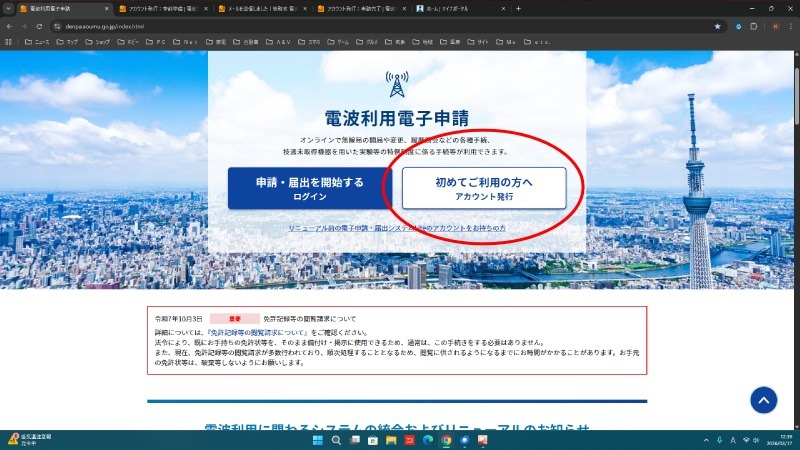The width and height of the screenshot is (800, 450).
Task: Click 申請・届出を開始する login button
Action: [304, 188]
